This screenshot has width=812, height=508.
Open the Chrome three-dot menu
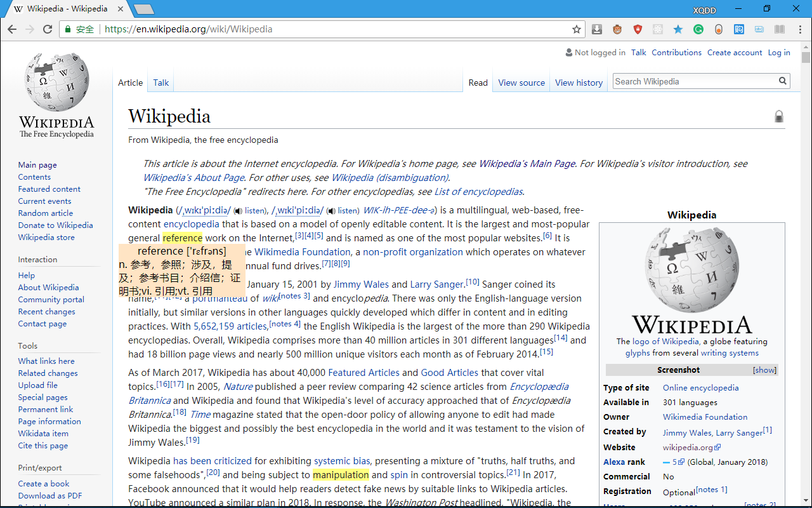click(799, 29)
